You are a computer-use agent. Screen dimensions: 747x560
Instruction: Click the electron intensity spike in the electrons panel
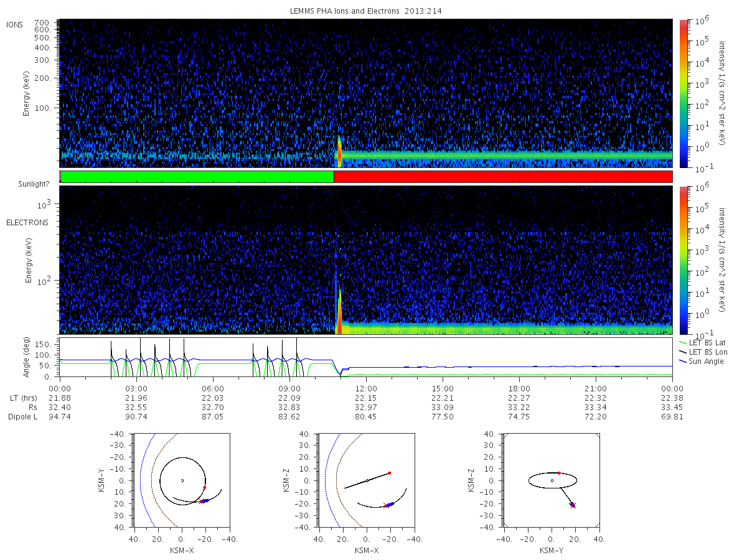coord(339,314)
